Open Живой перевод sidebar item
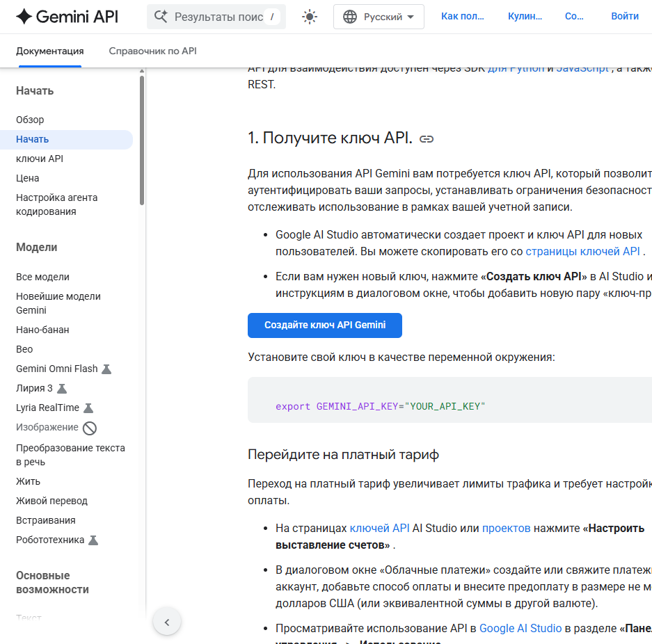 click(x=51, y=501)
